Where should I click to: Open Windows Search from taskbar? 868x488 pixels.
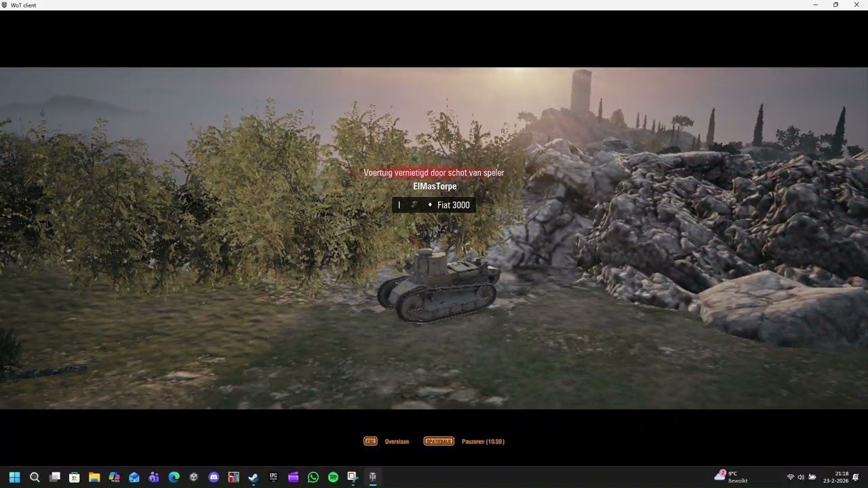(35, 477)
